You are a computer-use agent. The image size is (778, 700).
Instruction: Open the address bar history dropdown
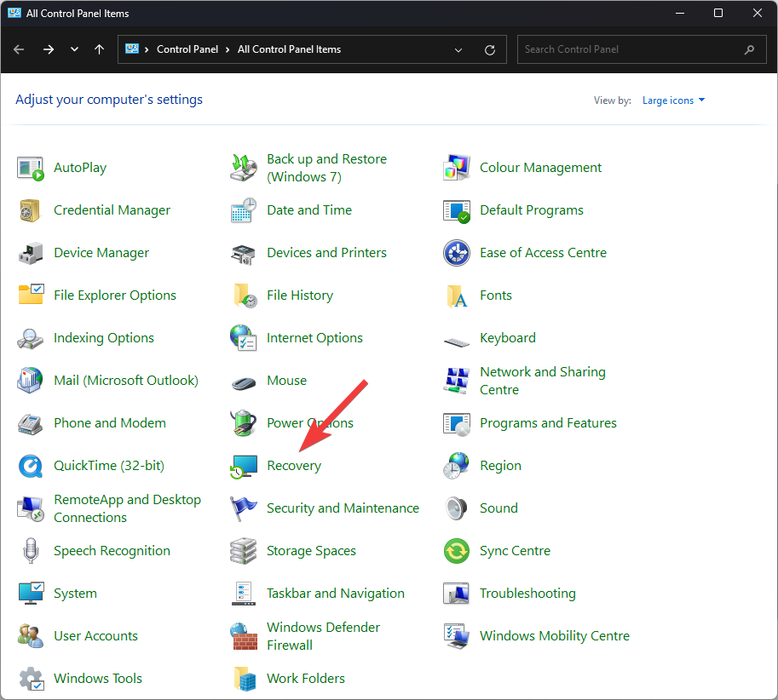(x=458, y=49)
